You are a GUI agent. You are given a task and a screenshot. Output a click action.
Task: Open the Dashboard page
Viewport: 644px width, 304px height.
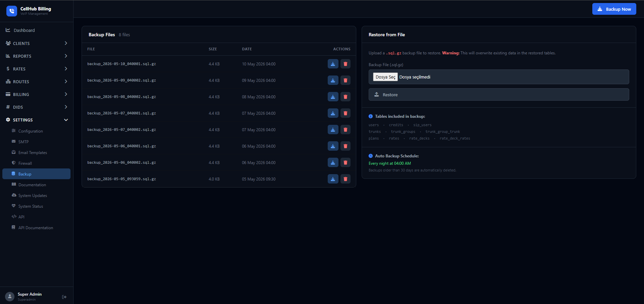click(x=36, y=30)
